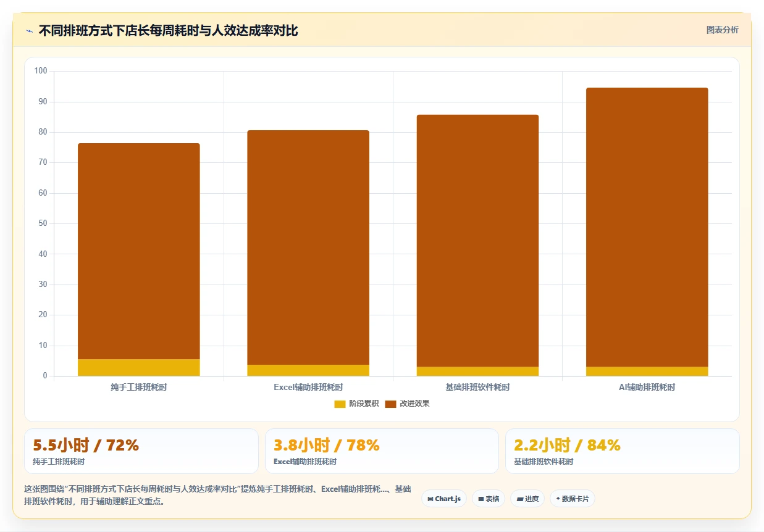
Task: Select the 表格 tag chip
Action: point(489,499)
